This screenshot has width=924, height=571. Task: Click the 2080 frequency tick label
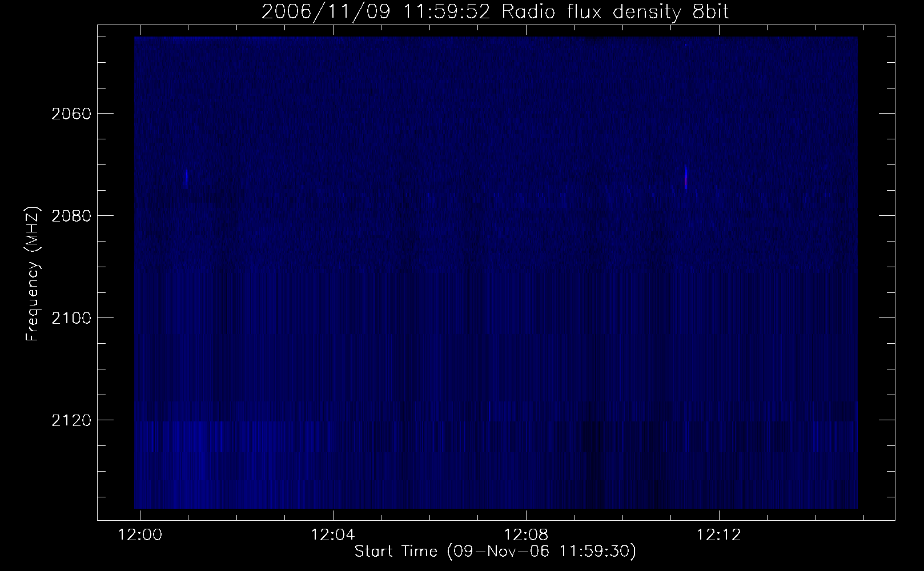tap(70, 216)
